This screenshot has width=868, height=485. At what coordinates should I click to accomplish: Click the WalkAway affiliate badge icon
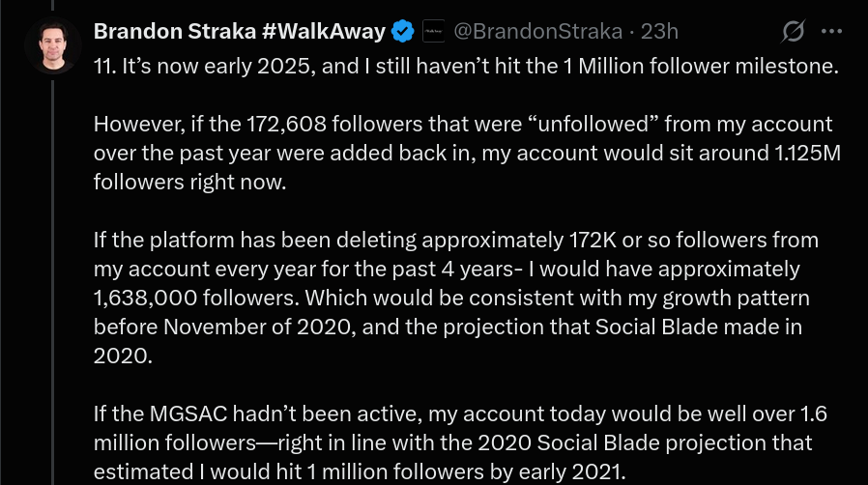pyautogui.click(x=433, y=32)
